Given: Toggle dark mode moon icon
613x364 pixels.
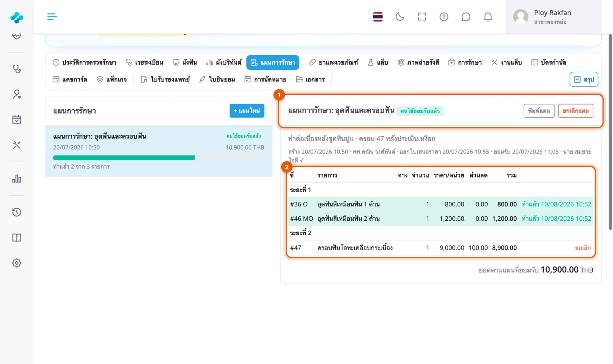Looking at the screenshot, I should pyautogui.click(x=400, y=17).
